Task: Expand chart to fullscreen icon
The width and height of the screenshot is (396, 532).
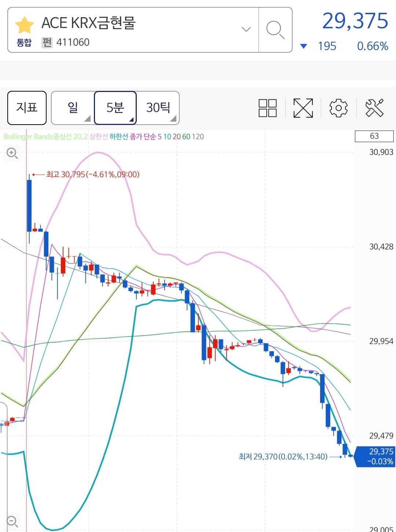Action: [x=303, y=108]
